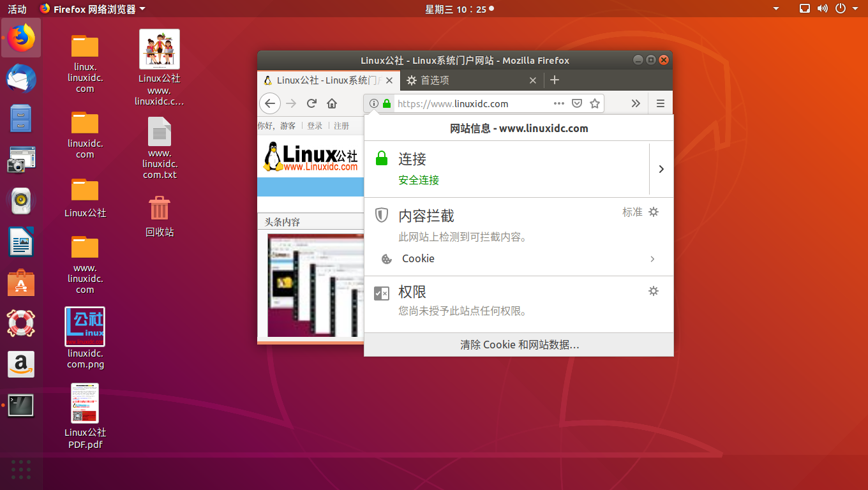Expand connection details arrow
This screenshot has width=868, height=490.
pos(661,169)
